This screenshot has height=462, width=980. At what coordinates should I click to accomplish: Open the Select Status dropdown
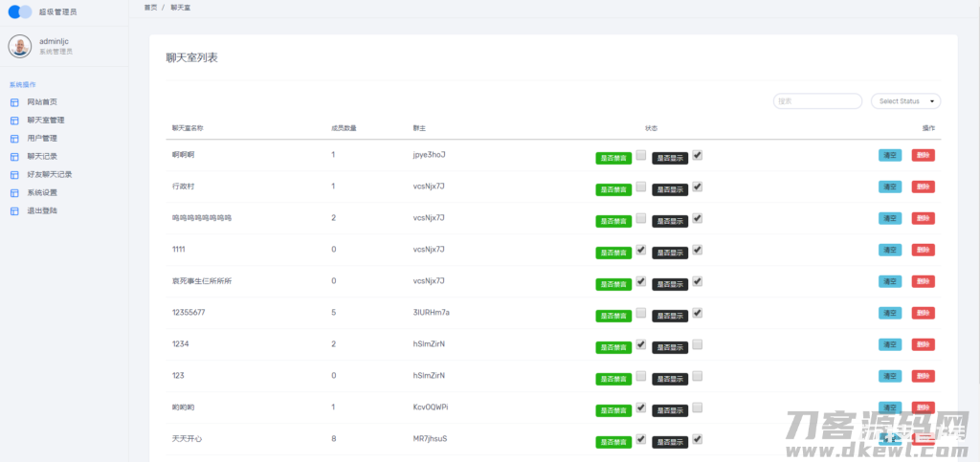[x=905, y=101]
